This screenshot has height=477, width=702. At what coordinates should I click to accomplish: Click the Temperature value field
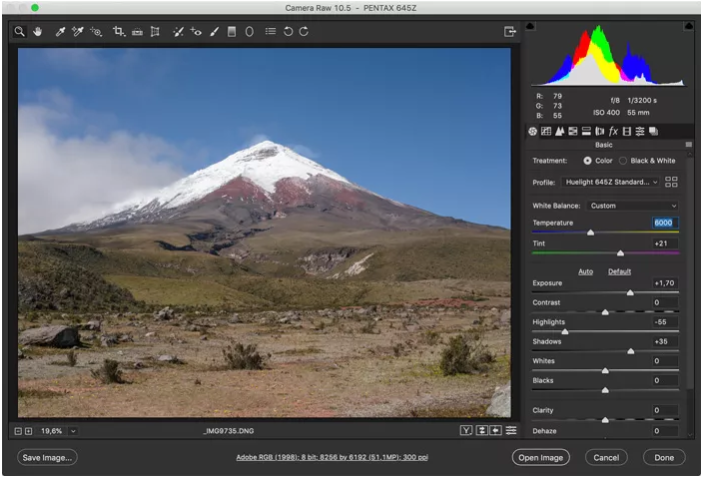(x=664, y=223)
